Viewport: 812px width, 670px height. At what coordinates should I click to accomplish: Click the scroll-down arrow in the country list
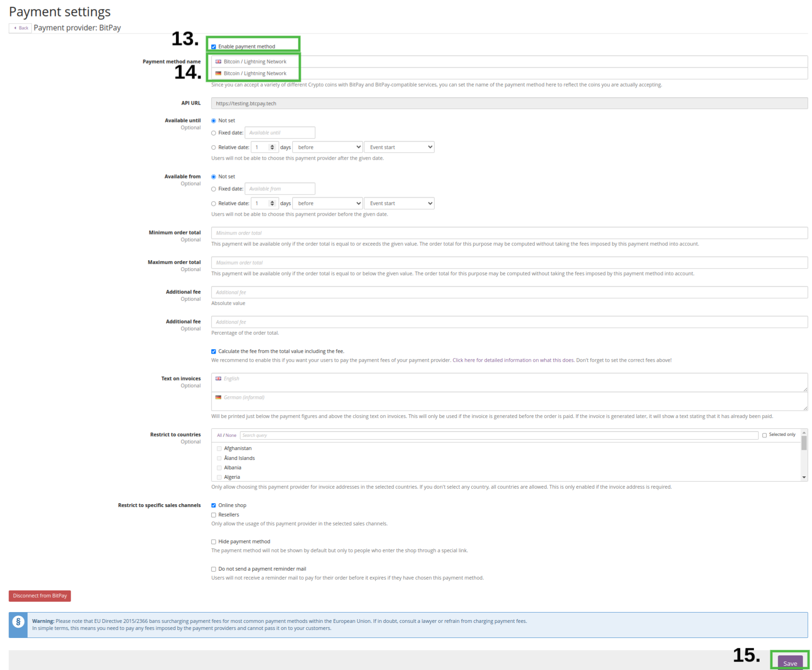pyautogui.click(x=804, y=477)
